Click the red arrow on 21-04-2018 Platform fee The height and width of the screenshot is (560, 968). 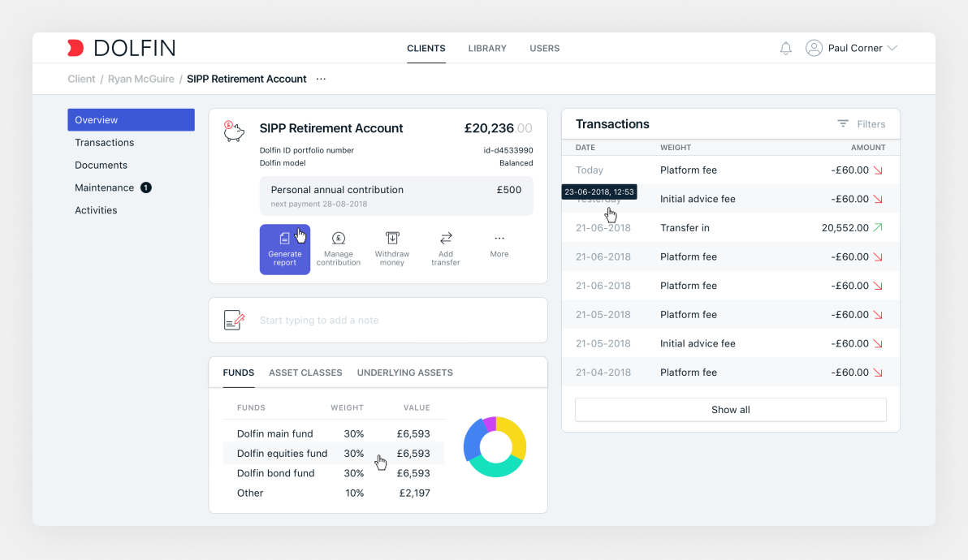tap(878, 373)
